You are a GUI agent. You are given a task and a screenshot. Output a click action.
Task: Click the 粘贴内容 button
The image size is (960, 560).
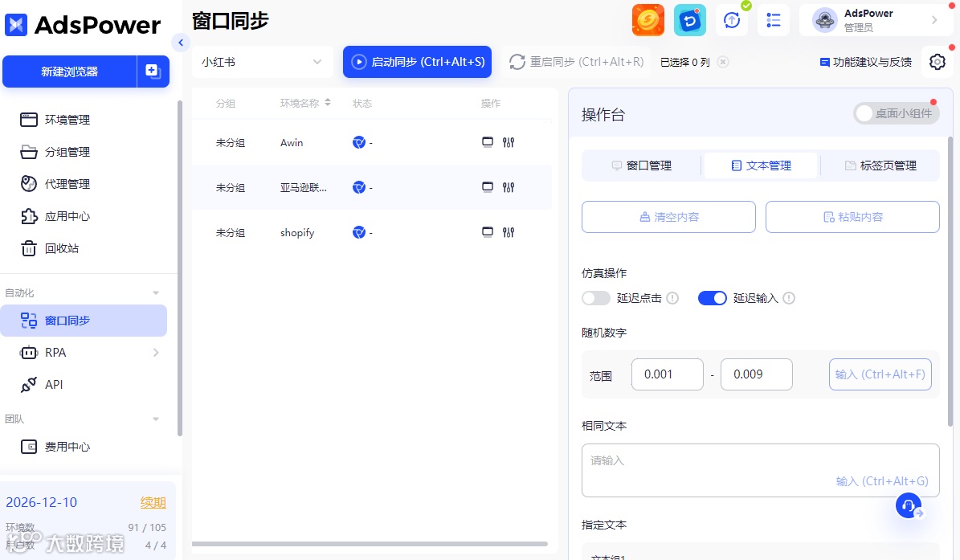[852, 217]
